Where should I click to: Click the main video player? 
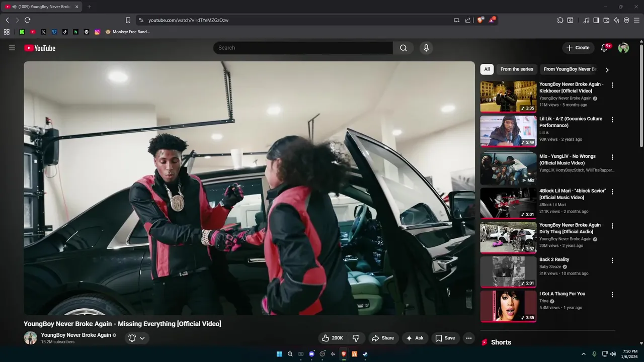(x=249, y=188)
